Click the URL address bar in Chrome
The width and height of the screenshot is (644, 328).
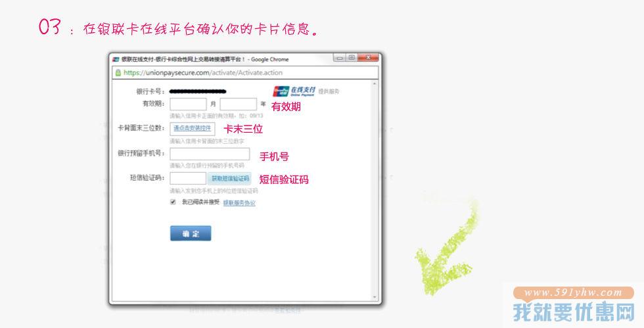tap(245, 73)
